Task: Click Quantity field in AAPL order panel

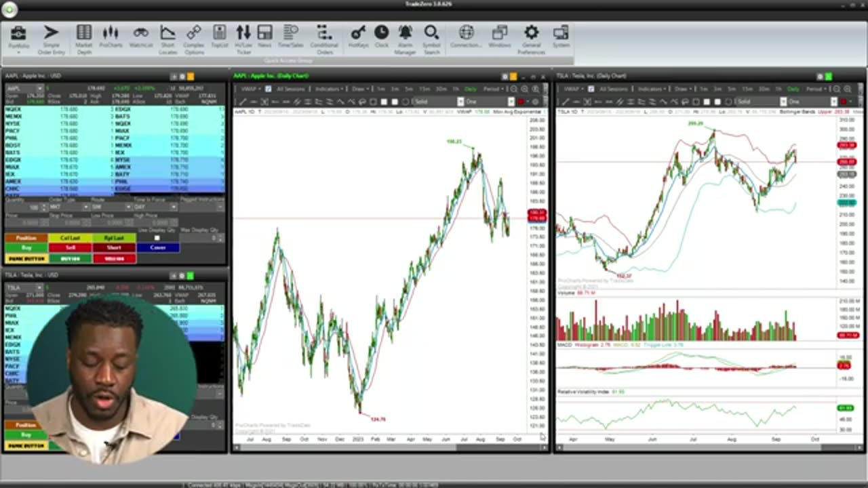Action: click(x=26, y=207)
